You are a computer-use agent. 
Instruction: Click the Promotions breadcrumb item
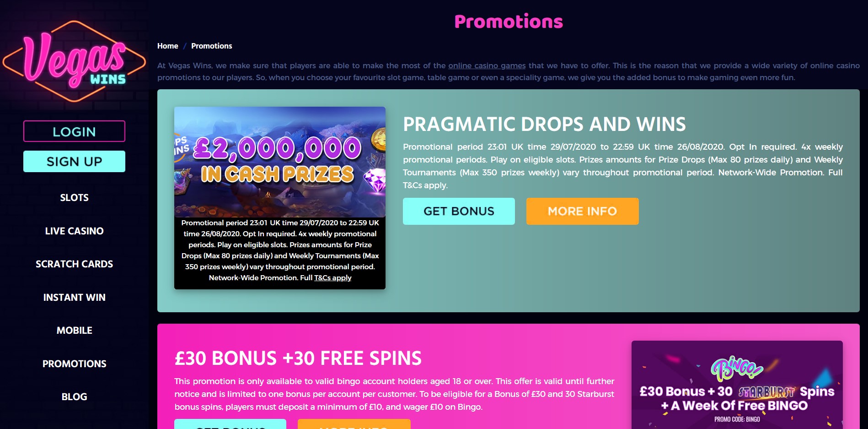pos(212,46)
